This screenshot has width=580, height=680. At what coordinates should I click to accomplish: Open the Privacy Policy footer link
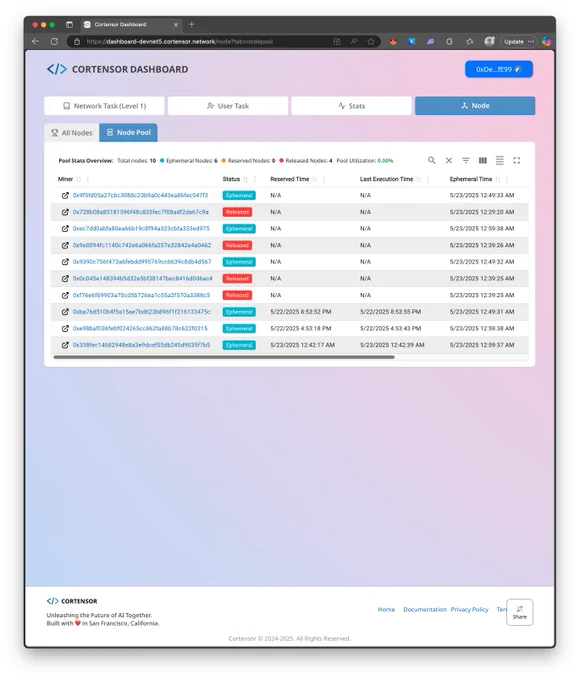click(x=469, y=609)
